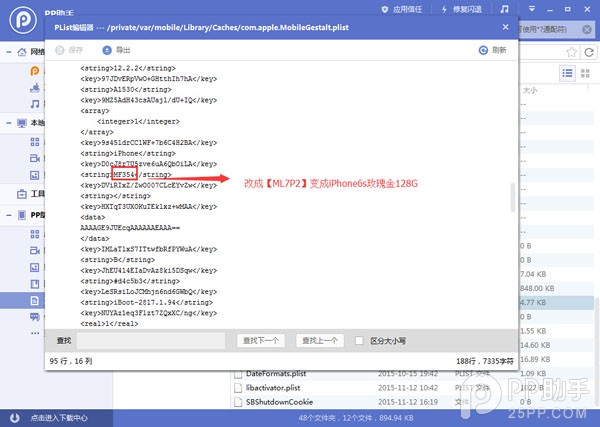Viewport: 600px width, 427px height.
Task: Open video camera icon under 本地 section
Action: (35, 158)
